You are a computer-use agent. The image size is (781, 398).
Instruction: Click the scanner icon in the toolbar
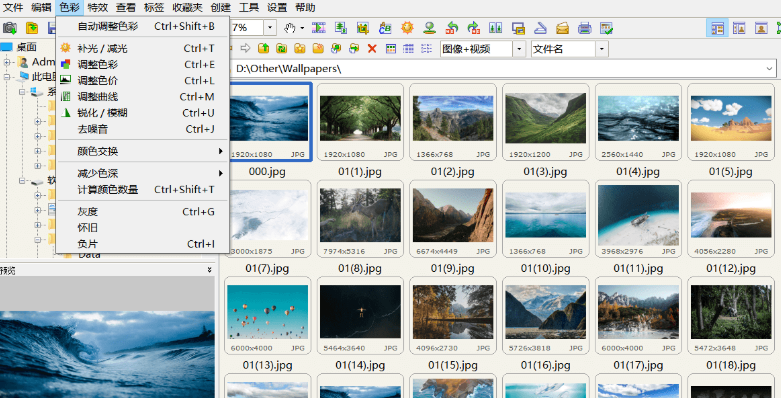[540, 28]
